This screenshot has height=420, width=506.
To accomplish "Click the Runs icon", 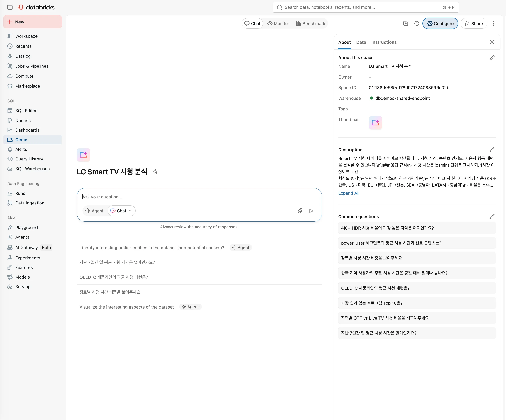I will tap(10, 193).
